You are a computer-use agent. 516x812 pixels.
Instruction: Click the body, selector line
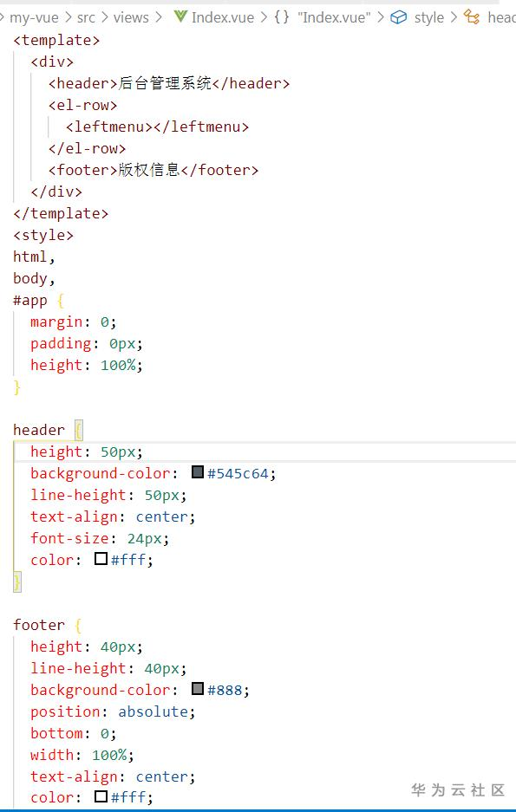tap(34, 278)
